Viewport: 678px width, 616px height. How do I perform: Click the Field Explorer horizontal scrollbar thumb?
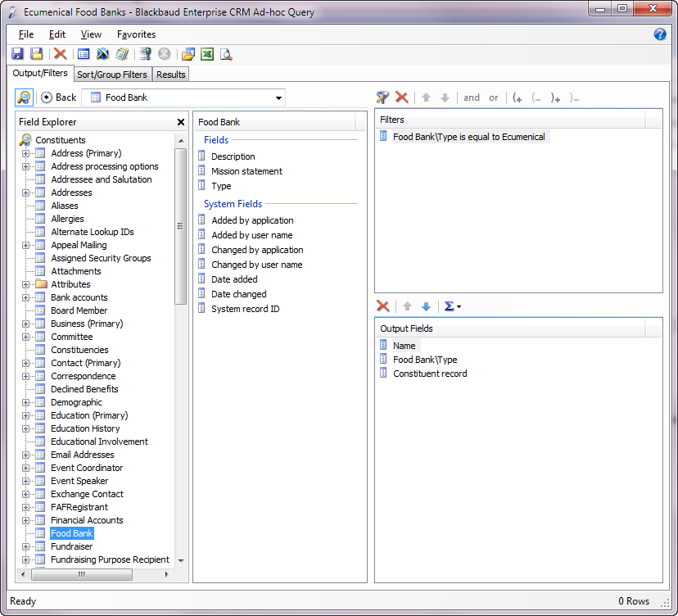[x=82, y=574]
